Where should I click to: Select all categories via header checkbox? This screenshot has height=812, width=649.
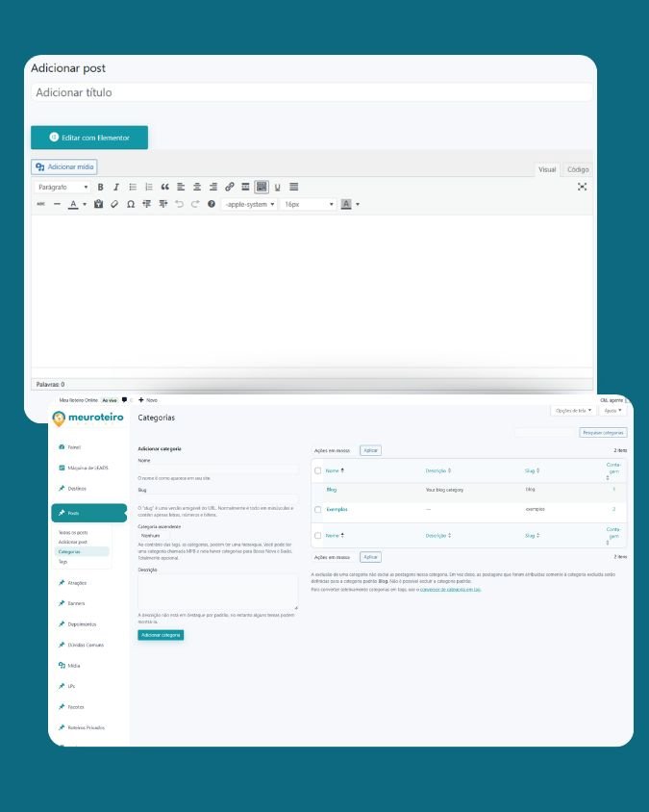coord(318,470)
